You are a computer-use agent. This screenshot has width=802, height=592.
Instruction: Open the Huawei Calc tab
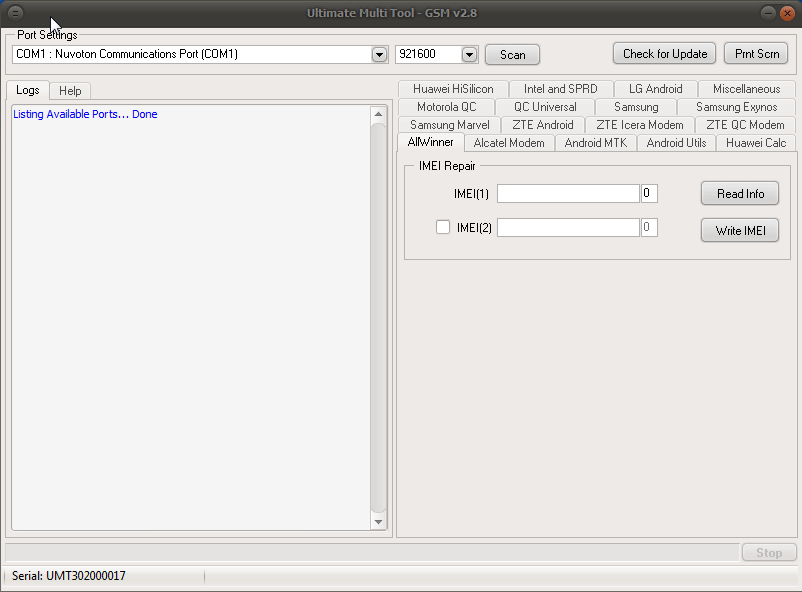click(x=756, y=143)
